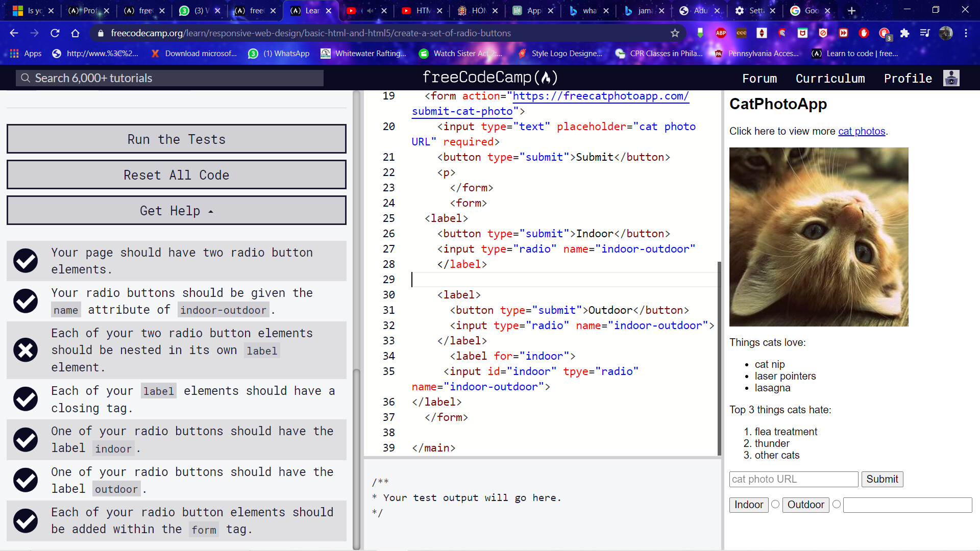Follow the cat photos link in preview
The width and height of the screenshot is (980, 551).
[x=862, y=131]
